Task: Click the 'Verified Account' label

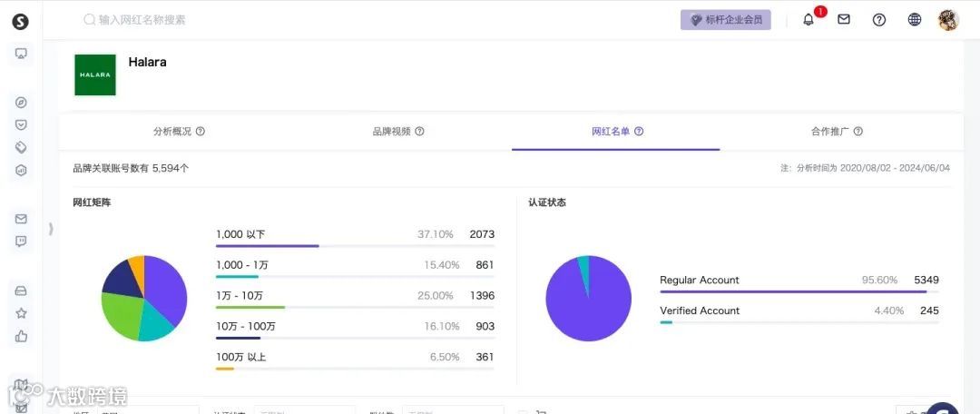Action: pyautogui.click(x=700, y=310)
